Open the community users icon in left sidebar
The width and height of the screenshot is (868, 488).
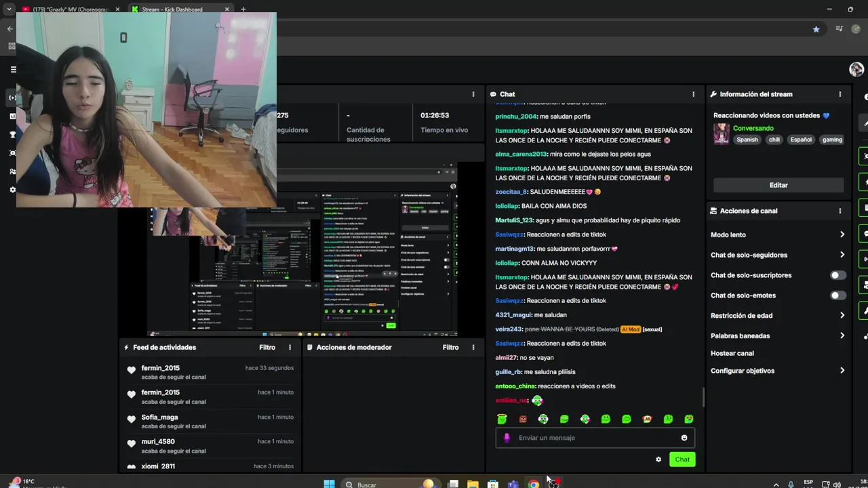(12, 171)
